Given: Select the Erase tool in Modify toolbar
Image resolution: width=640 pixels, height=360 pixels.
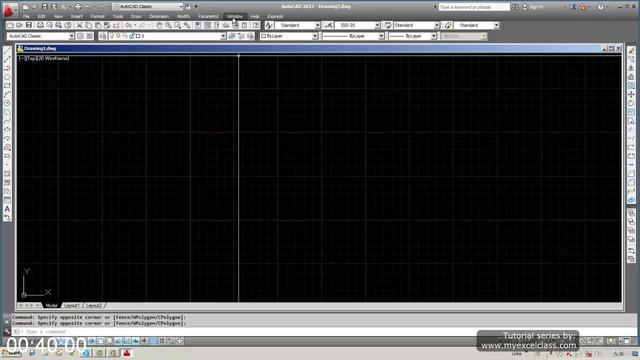Looking at the screenshot, I should click(631, 51).
